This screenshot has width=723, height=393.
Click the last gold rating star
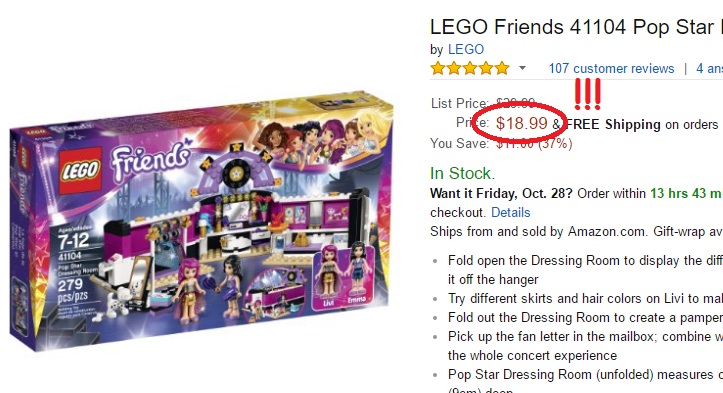click(x=502, y=68)
